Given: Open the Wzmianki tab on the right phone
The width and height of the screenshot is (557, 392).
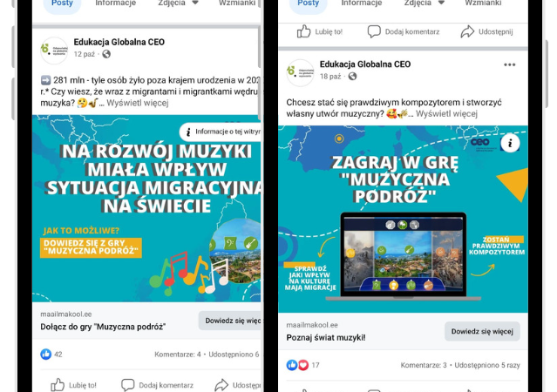Looking at the screenshot, I should pyautogui.click(x=483, y=3).
